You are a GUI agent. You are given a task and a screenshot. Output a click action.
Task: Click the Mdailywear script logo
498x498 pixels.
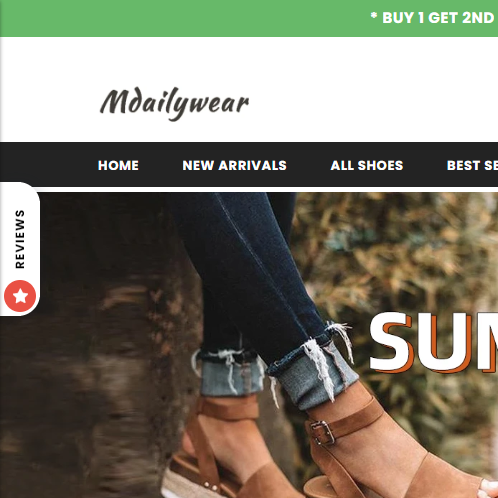coord(174,103)
